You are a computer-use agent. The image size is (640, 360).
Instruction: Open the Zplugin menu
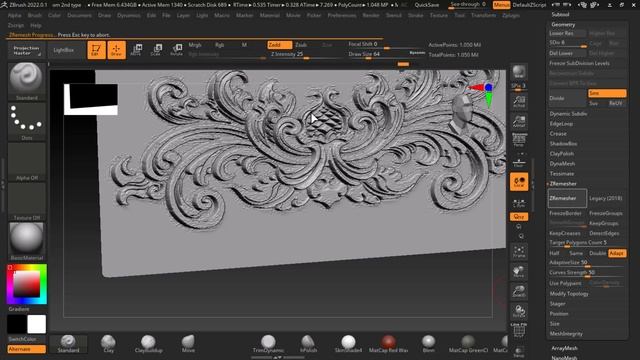511,16
